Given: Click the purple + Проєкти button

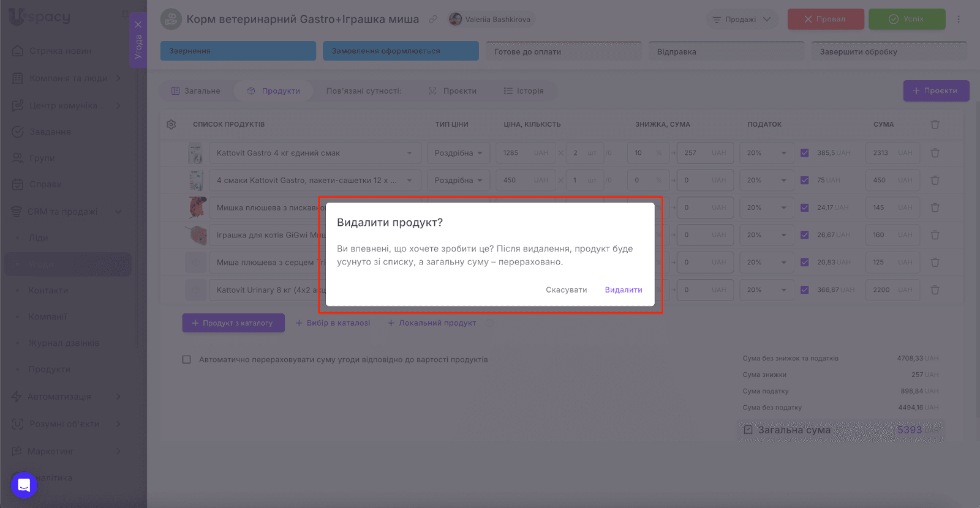Looking at the screenshot, I should (936, 91).
